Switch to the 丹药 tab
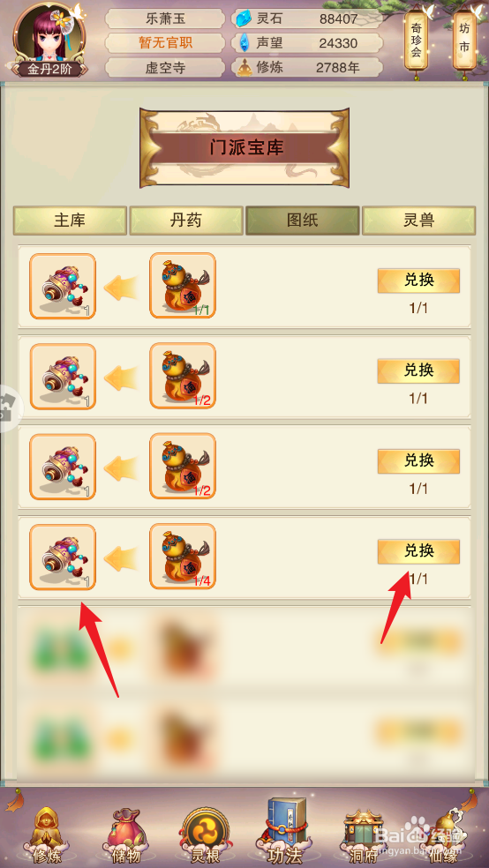Viewport: 489px width, 868px height. 186,221
